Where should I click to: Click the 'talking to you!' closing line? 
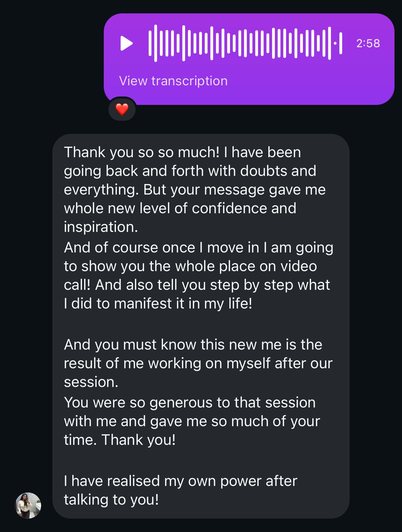111,500
